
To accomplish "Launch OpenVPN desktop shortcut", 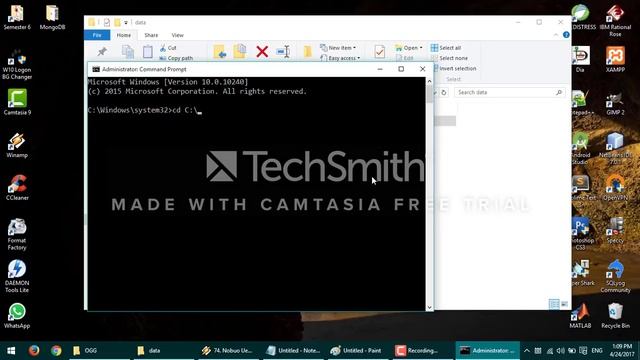I will pos(615,188).
